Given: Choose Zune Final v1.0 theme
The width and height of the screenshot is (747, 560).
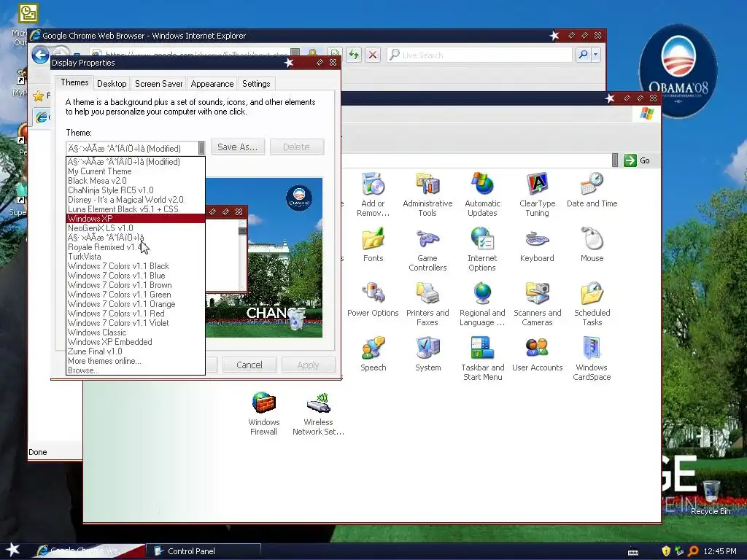Looking at the screenshot, I should 136,351.
